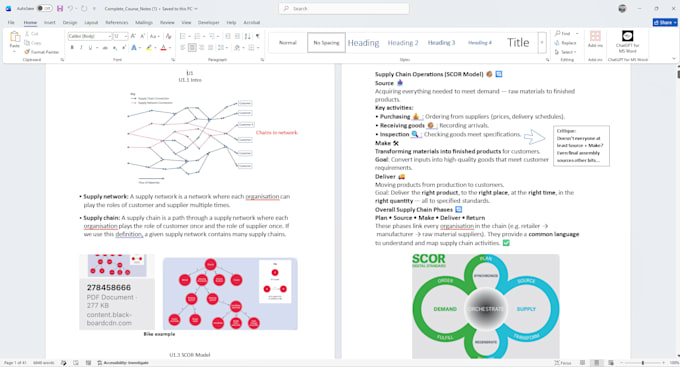Open the Customize Quick Access Toolbar menu

click(x=94, y=8)
